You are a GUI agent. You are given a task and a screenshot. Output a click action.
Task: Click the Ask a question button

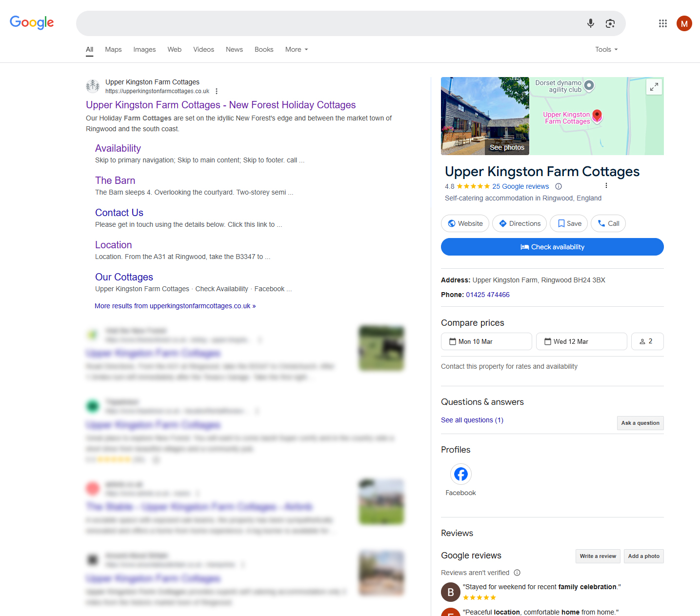[x=640, y=423]
